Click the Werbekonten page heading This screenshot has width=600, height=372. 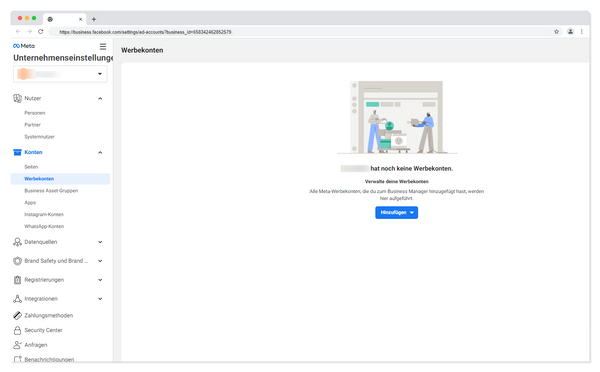(x=142, y=50)
